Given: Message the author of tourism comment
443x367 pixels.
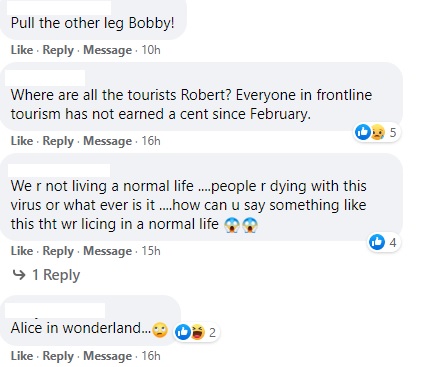Looking at the screenshot, I should click(x=107, y=141).
